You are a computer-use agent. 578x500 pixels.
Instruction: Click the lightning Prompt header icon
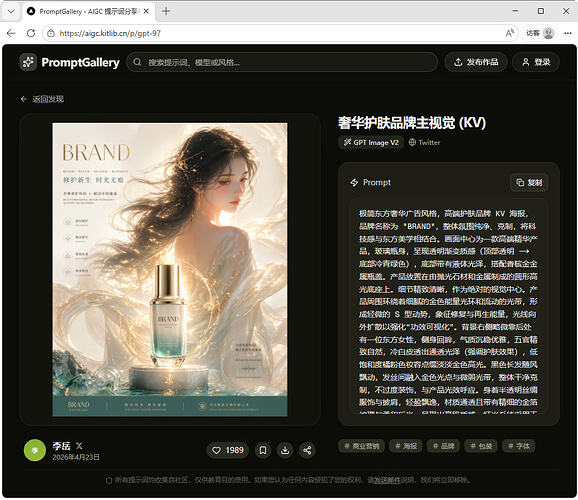354,183
